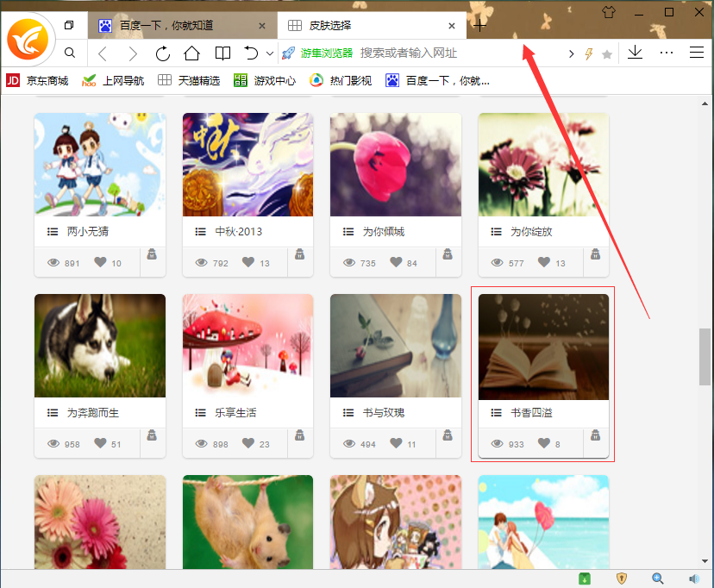The width and height of the screenshot is (714, 588).
Task: Click the speaker sound icon in status bar
Action: pyautogui.click(x=694, y=579)
